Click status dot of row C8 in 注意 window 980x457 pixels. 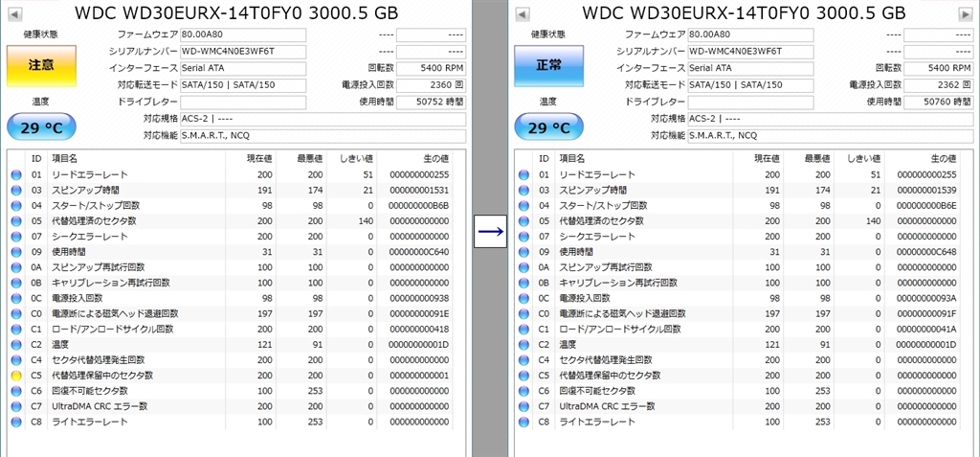tap(16, 422)
